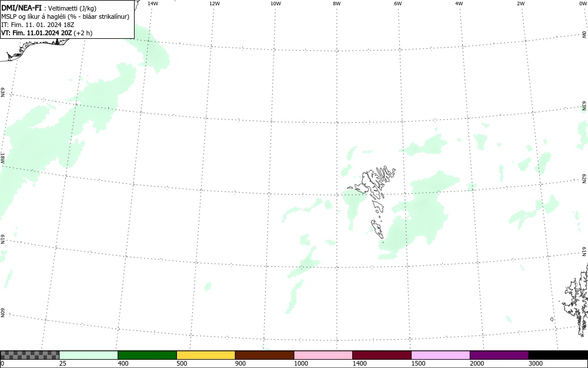
Task: Click the Shetland coastline outline
Action: pos(576,300)
